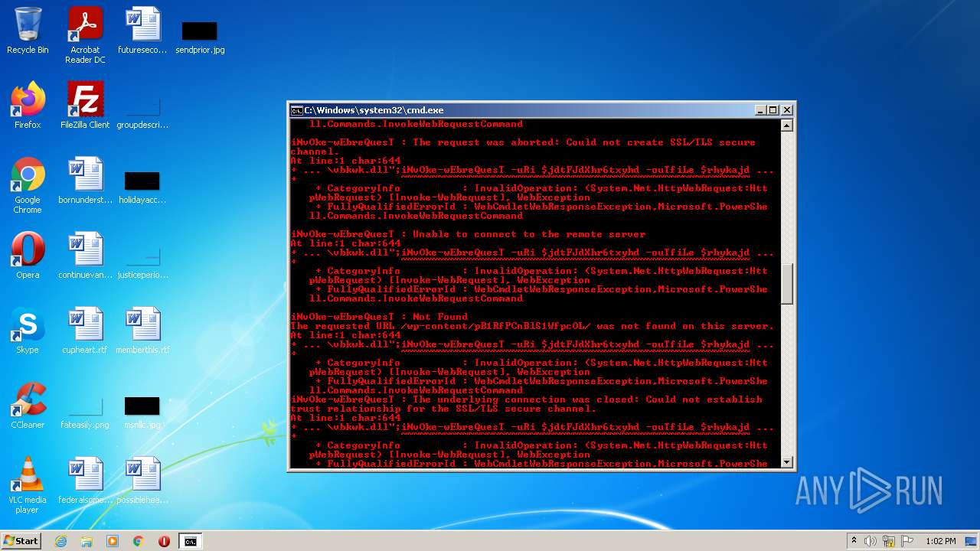Screen dimensions: 980x551
Task: Select the memberthis.rtf document
Action: point(142,331)
